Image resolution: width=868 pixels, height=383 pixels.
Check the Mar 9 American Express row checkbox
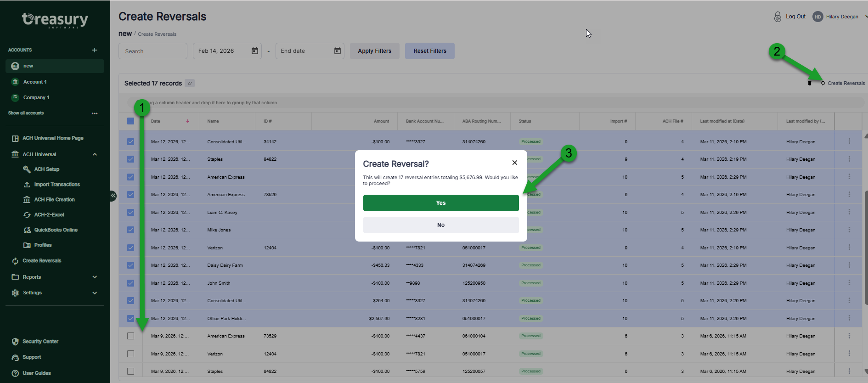pyautogui.click(x=130, y=336)
